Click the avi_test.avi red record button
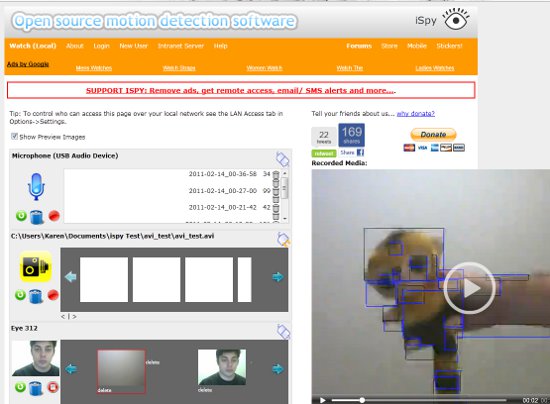The image size is (550, 404). [x=53, y=295]
